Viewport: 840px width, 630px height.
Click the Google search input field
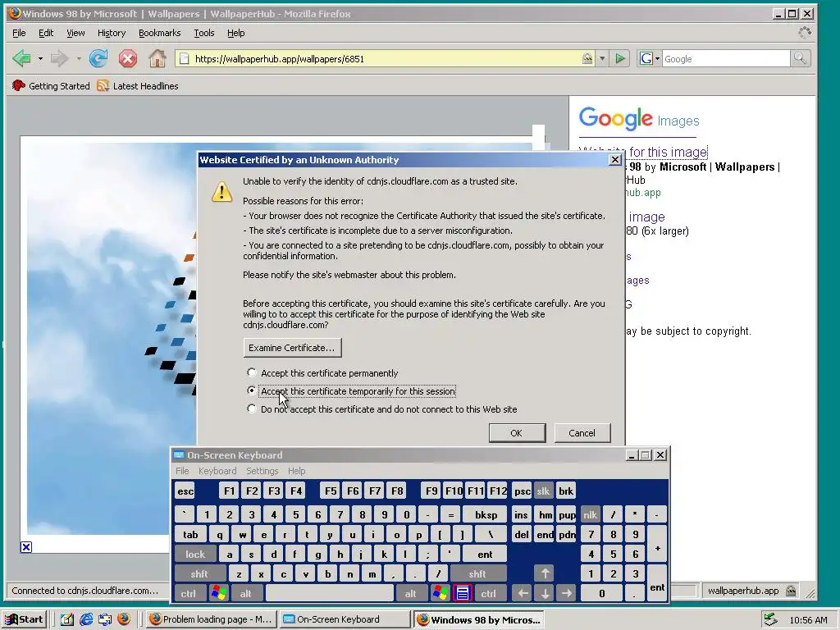pyautogui.click(x=725, y=58)
